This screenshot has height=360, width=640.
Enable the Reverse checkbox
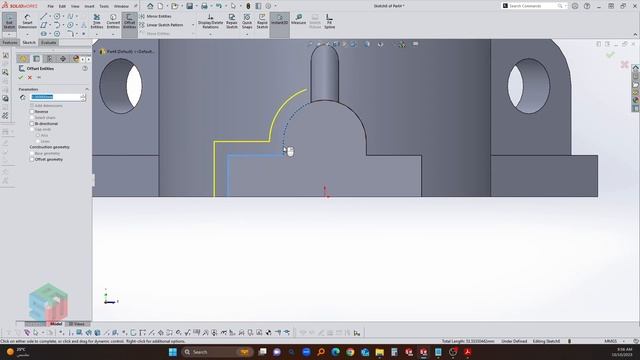coord(32,111)
